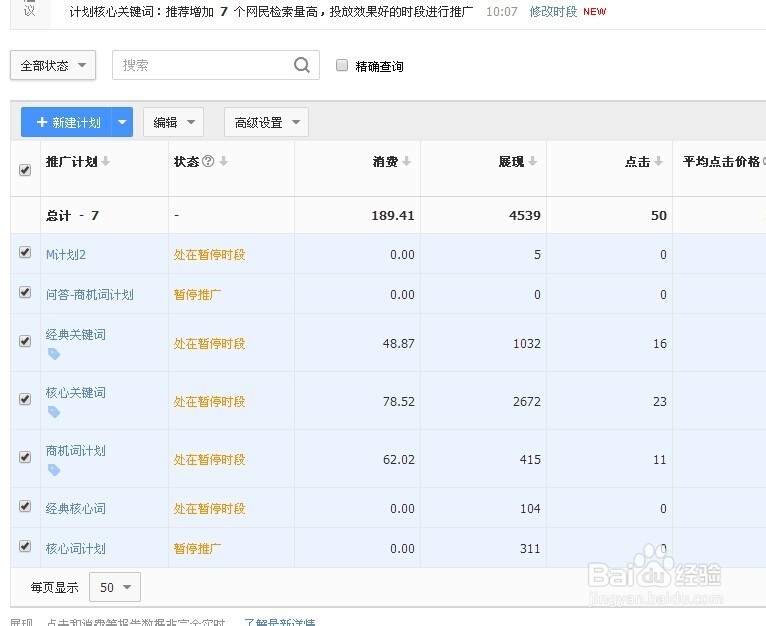The height and width of the screenshot is (626, 766).
Task: Open the 每页显示 50 dropdown
Action: click(x=115, y=587)
